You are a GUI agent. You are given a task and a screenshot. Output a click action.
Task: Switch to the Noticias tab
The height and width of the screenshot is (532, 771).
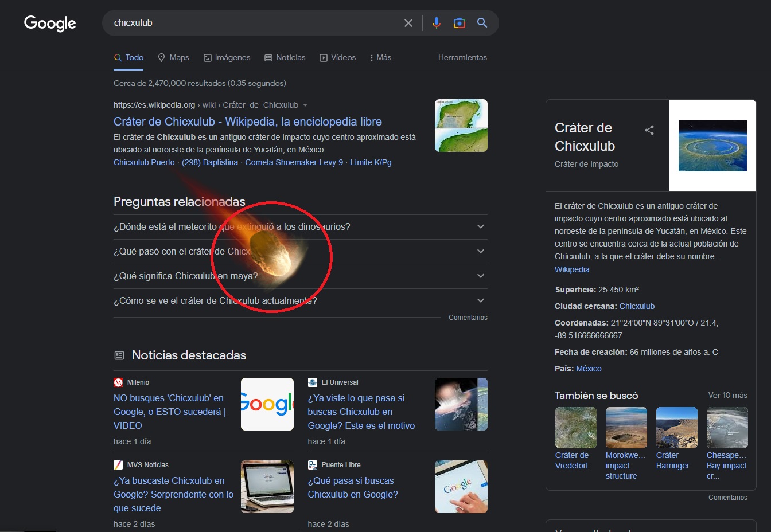[285, 57]
